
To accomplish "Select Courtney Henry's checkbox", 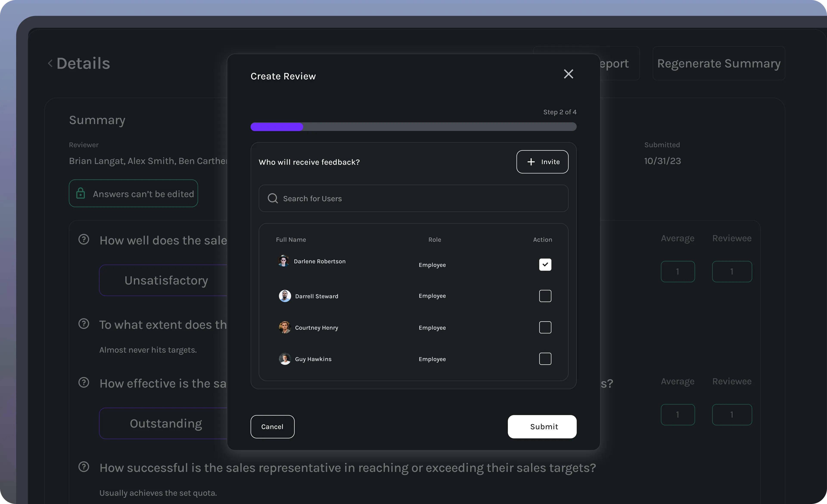I will tap(545, 328).
